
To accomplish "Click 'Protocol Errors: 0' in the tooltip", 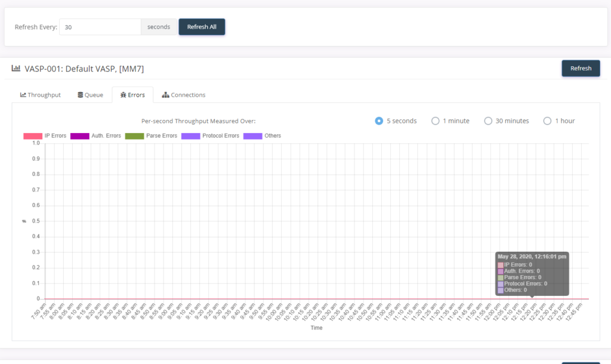I will pos(525,283).
